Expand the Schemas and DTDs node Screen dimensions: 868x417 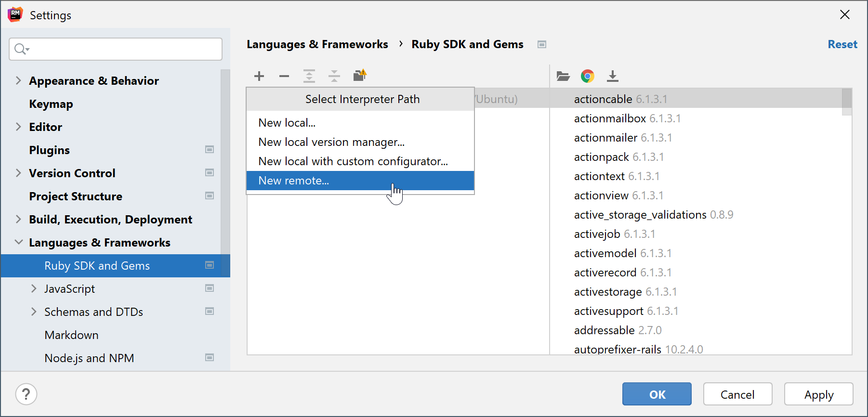tap(34, 312)
